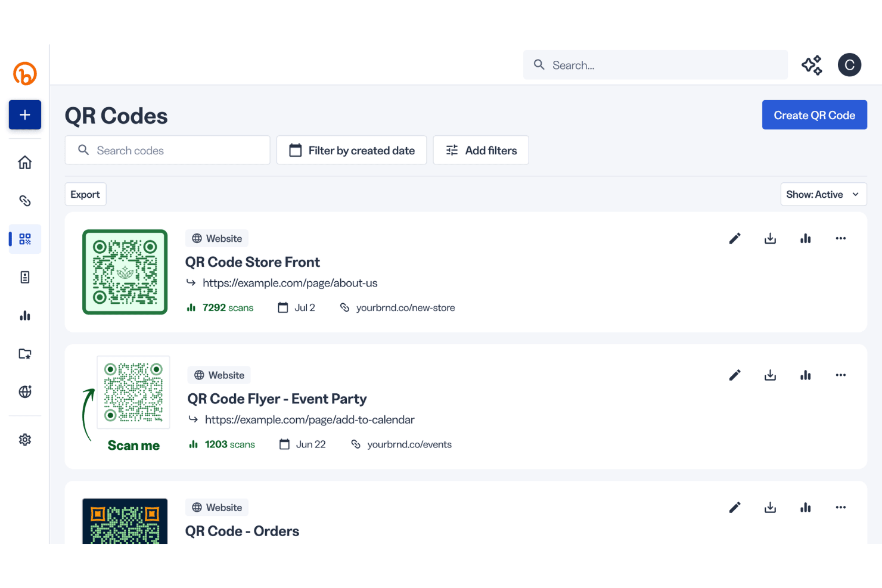Open Custom domains globe icon in sidebar

25,391
